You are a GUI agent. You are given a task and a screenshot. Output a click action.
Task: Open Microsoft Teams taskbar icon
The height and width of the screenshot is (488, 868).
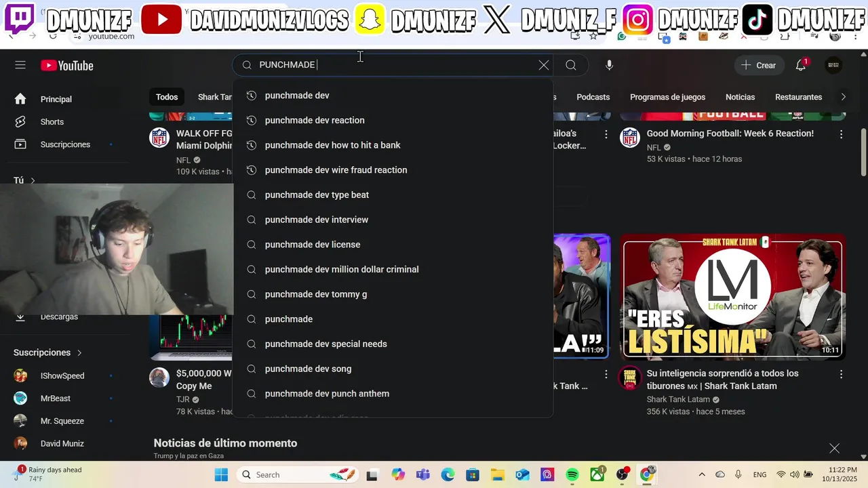point(422,475)
